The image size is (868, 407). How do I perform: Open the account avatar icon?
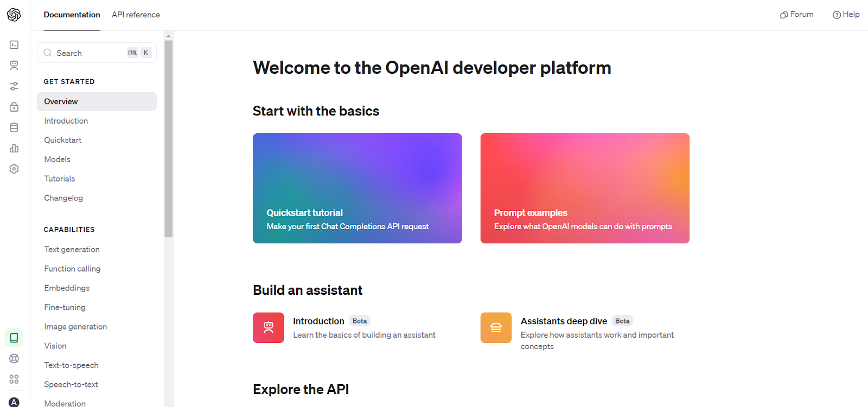(14, 402)
